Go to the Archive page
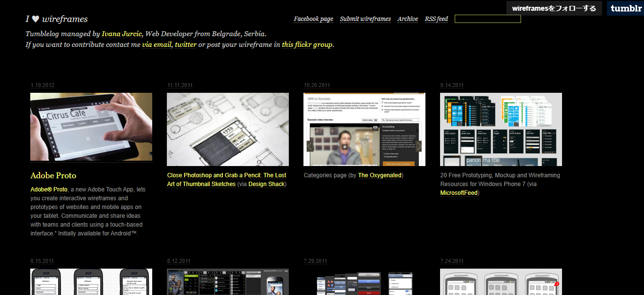644x295 pixels. [x=407, y=19]
